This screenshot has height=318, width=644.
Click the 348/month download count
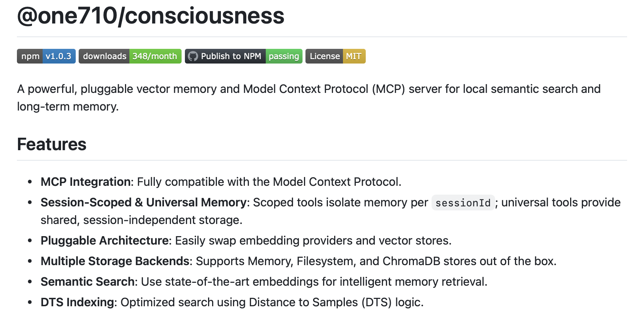coord(155,56)
